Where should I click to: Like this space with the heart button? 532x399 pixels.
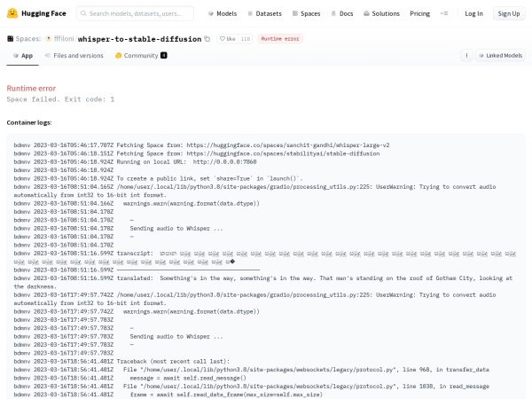click(x=226, y=39)
